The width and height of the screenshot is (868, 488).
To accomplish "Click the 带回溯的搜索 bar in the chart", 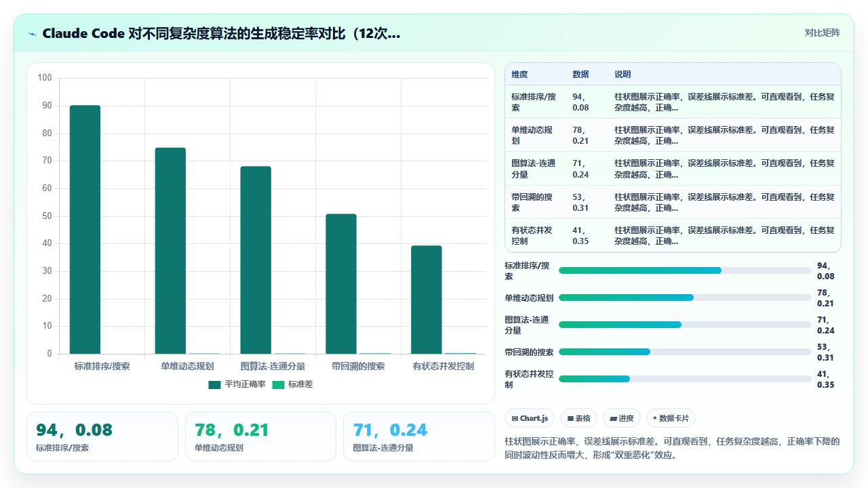I will 341,284.
